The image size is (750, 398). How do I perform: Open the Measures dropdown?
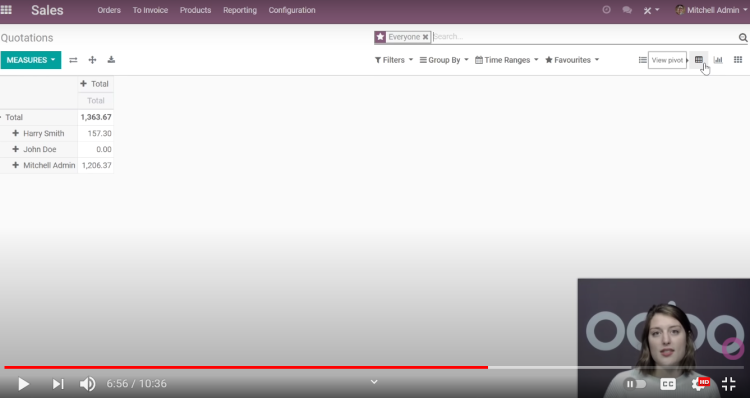pos(31,60)
